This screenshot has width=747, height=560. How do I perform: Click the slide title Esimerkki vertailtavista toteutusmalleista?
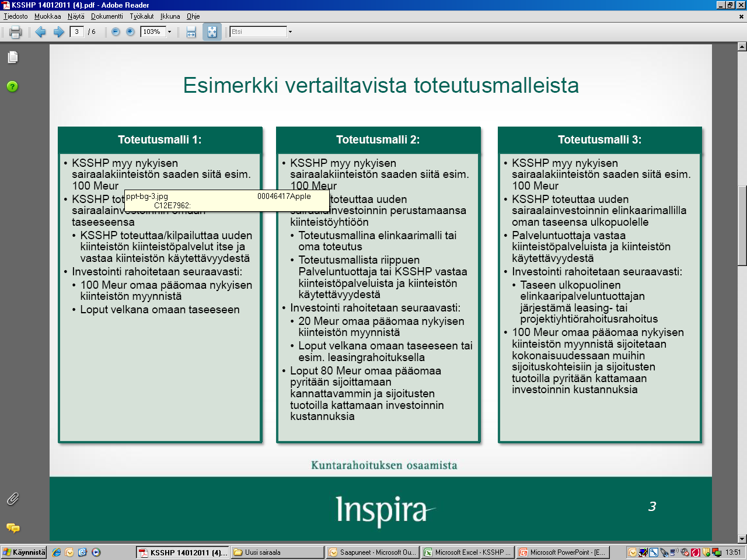pyautogui.click(x=381, y=85)
